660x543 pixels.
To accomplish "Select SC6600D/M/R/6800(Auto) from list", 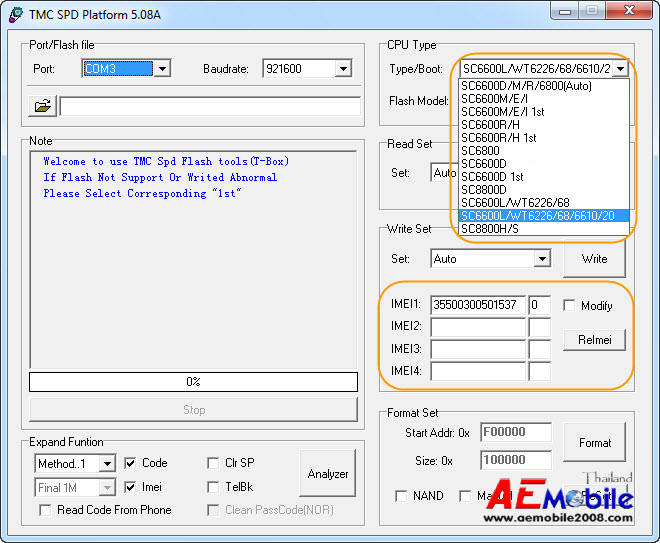I will (544, 86).
